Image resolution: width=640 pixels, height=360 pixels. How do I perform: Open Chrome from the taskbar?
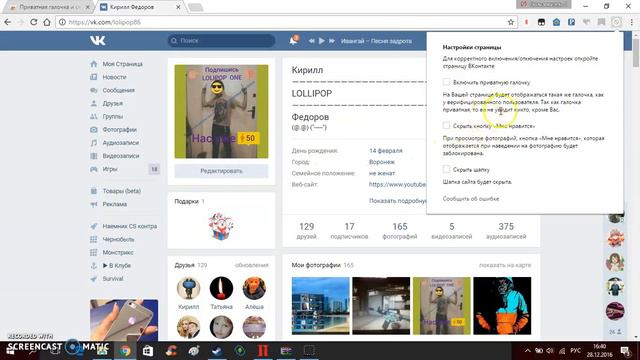[125, 351]
